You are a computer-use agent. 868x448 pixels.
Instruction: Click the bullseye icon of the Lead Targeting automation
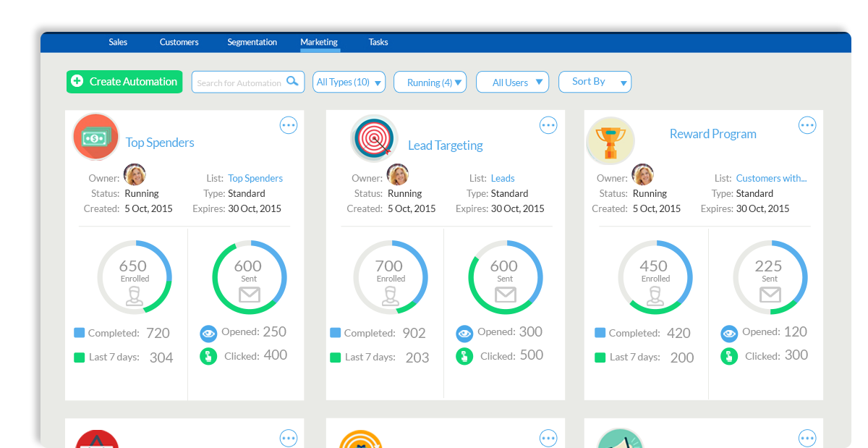click(x=375, y=138)
